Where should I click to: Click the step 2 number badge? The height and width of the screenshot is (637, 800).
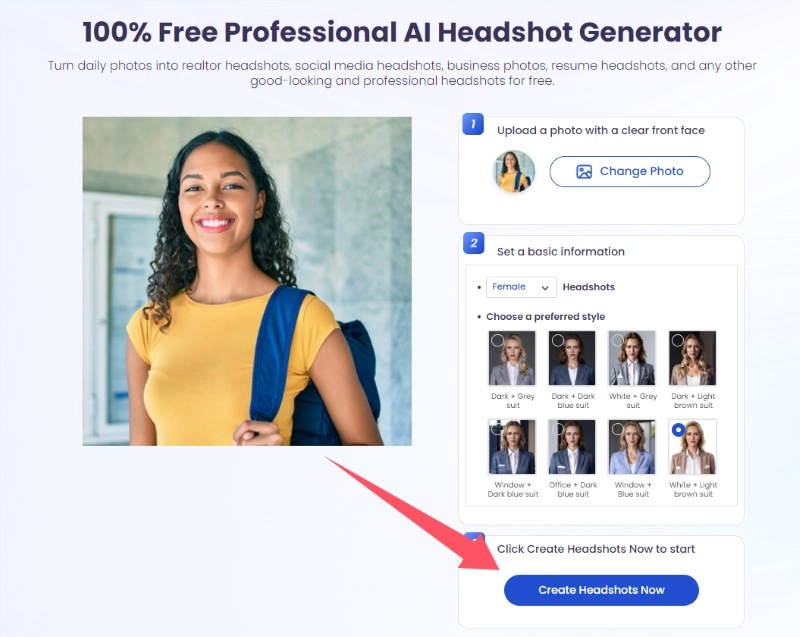click(473, 243)
